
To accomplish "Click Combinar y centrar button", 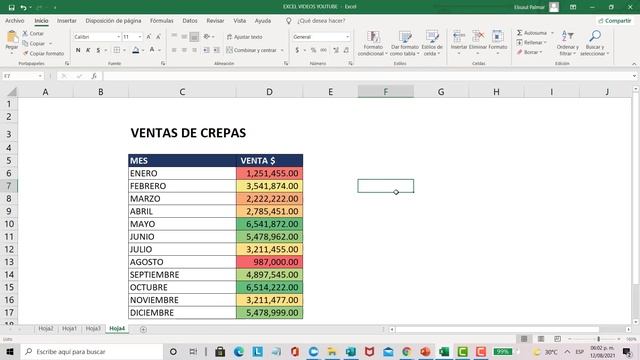I will click(251, 50).
